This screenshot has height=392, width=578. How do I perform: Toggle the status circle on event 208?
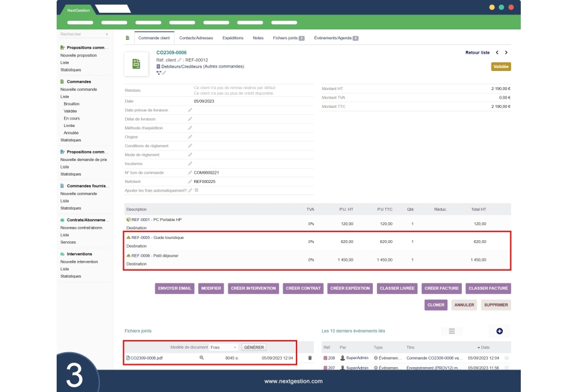(506, 359)
